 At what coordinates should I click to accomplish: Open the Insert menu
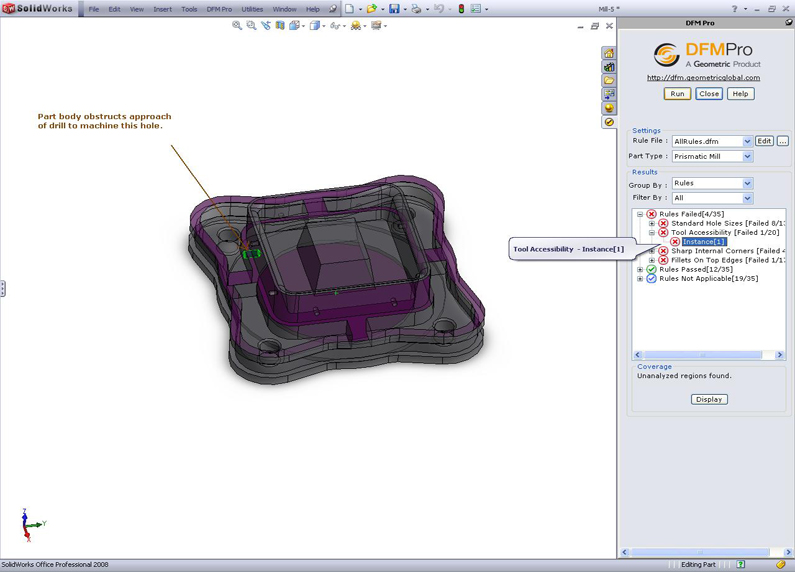click(x=162, y=9)
